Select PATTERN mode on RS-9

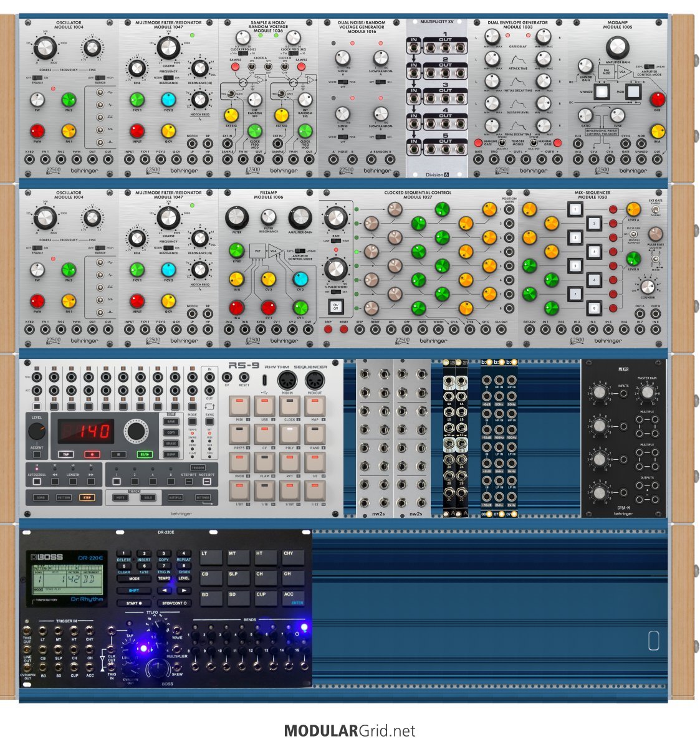[x=64, y=498]
